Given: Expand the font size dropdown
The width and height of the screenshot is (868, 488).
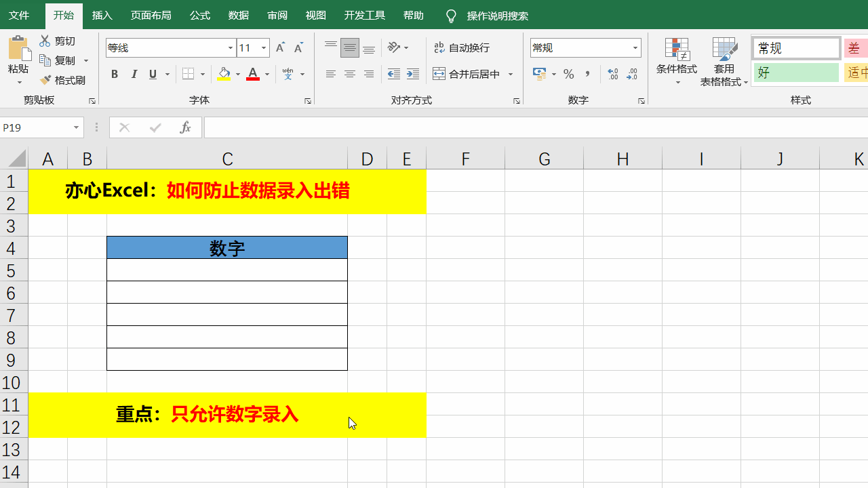Looking at the screenshot, I should 264,47.
